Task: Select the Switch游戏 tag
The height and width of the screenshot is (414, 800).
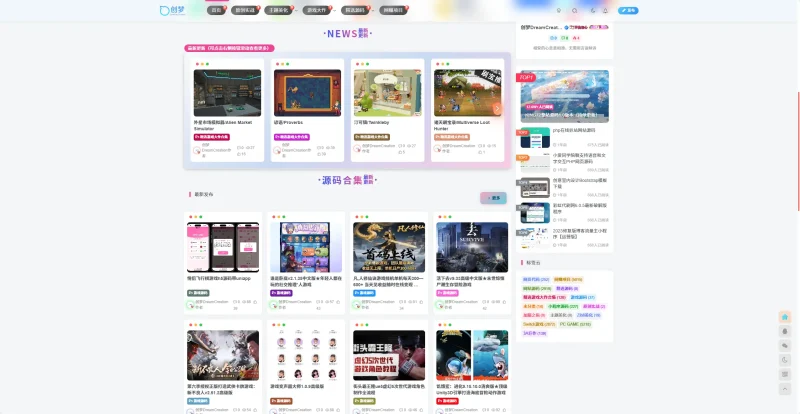Action: click(539, 324)
